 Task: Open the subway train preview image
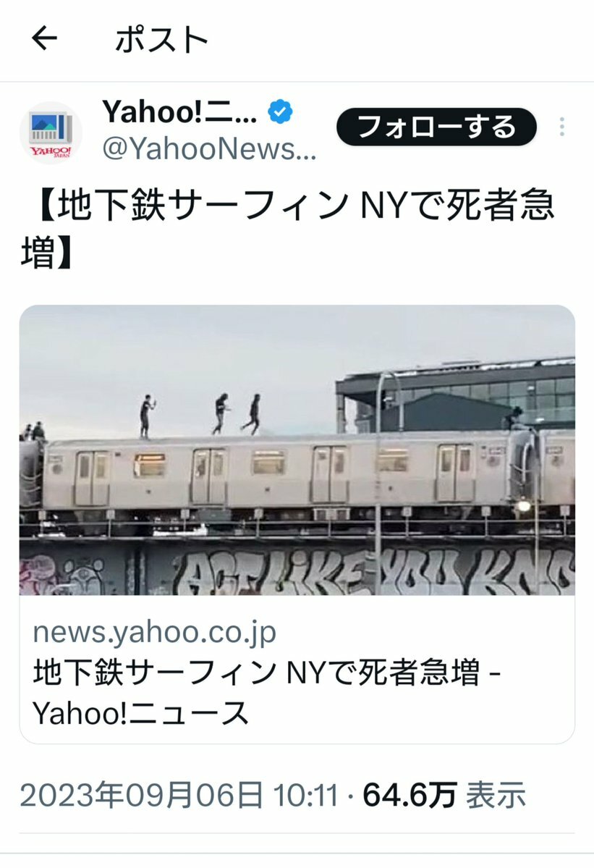(297, 450)
